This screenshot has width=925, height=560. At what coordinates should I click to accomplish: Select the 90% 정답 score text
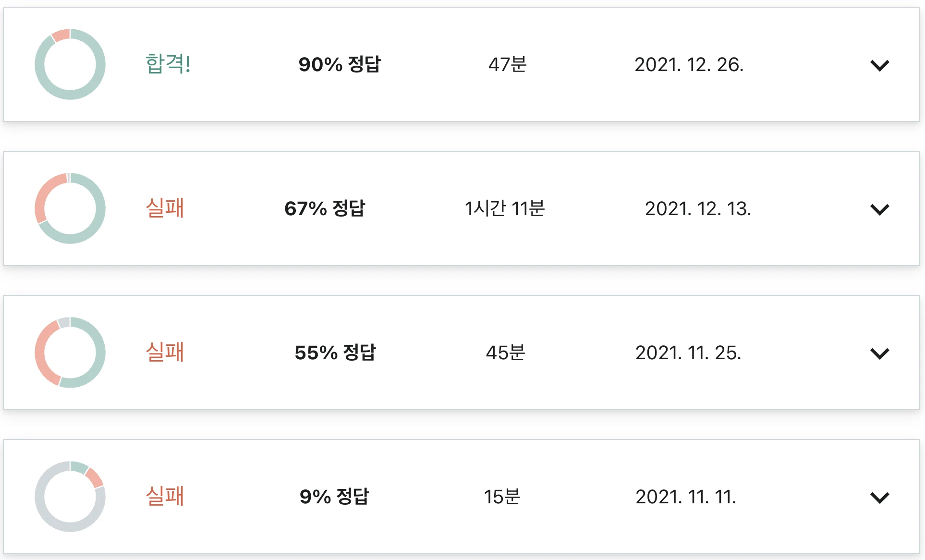click(x=340, y=64)
